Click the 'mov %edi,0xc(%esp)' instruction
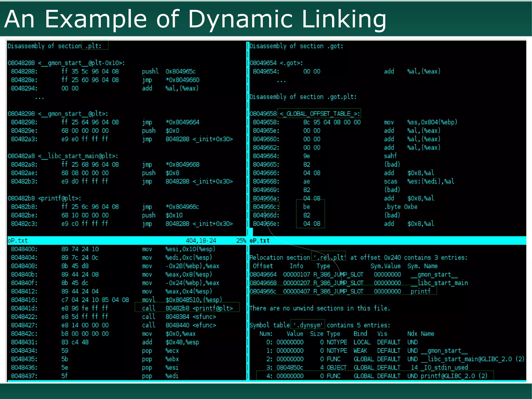This screenshot has height=399, width=532. click(x=177, y=257)
